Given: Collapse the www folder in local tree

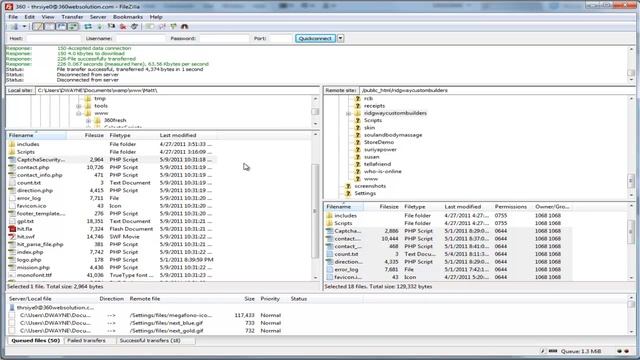Looking at the screenshot, I should 79,113.
